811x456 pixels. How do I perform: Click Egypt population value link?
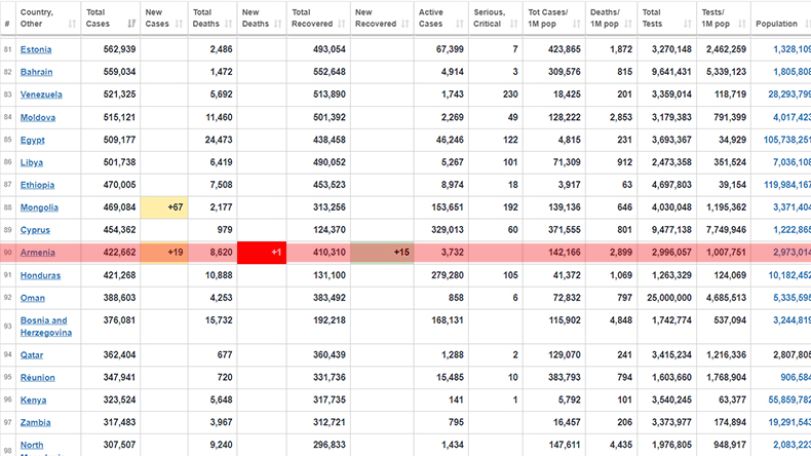pos(787,140)
